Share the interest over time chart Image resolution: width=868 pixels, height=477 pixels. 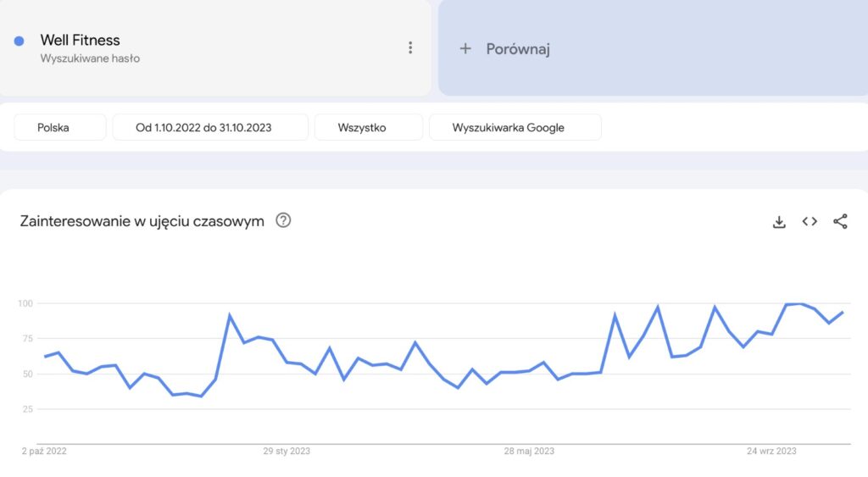840,221
